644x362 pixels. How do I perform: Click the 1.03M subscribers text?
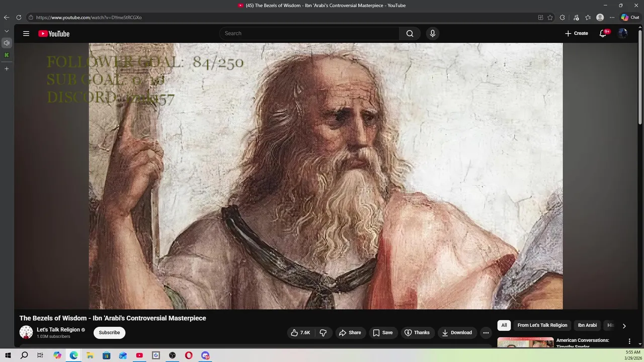pyautogui.click(x=53, y=337)
